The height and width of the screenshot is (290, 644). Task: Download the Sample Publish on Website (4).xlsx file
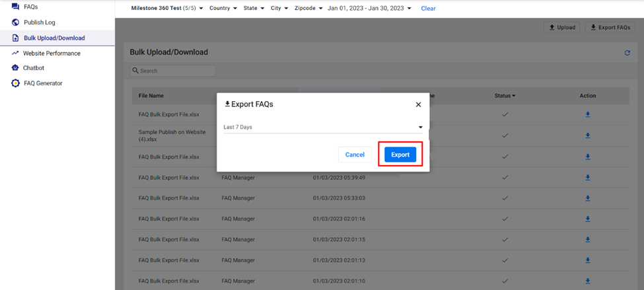point(588,135)
